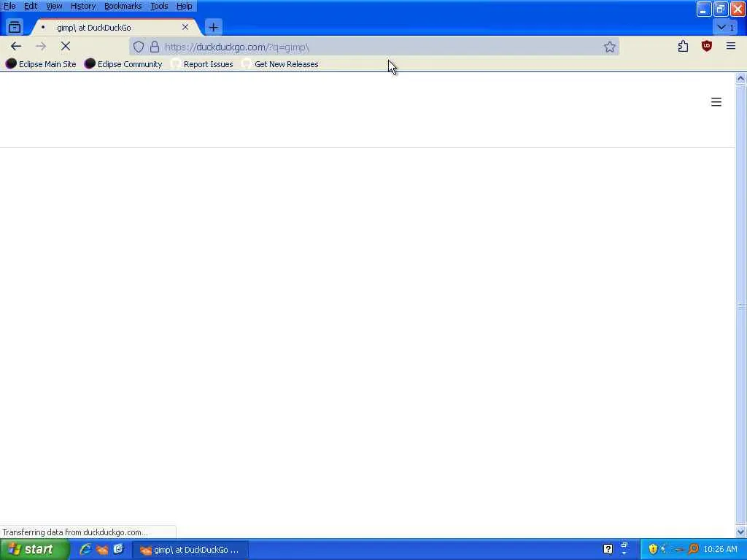This screenshot has width=747, height=560.
Task: Click the faint tray icon left of the orange magnifier
Action: coord(680,550)
